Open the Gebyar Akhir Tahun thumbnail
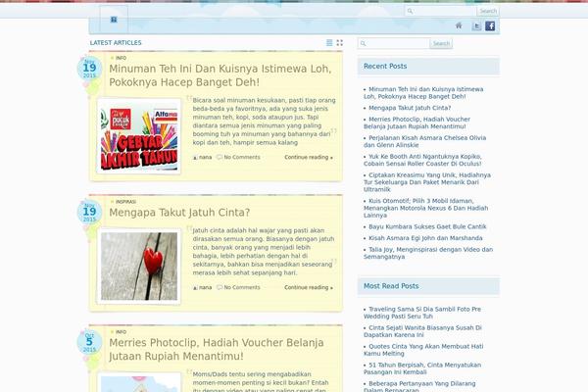The image size is (588, 392). pos(139,136)
